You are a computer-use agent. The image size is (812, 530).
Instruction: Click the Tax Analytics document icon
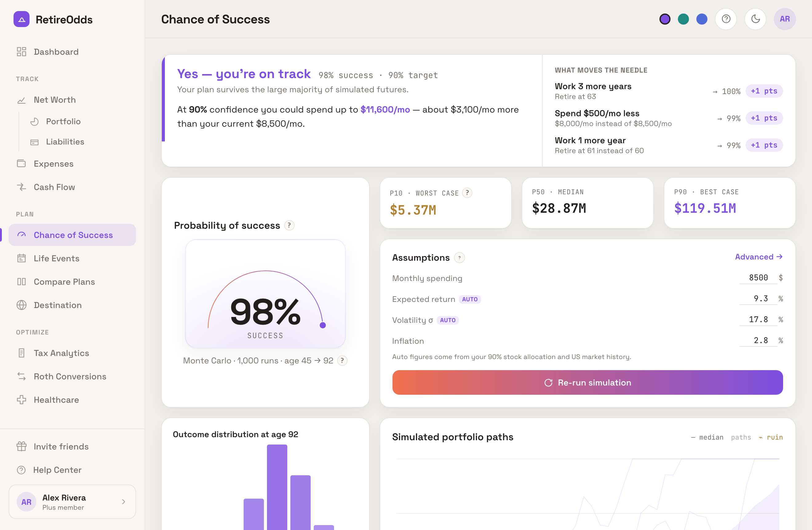point(22,353)
